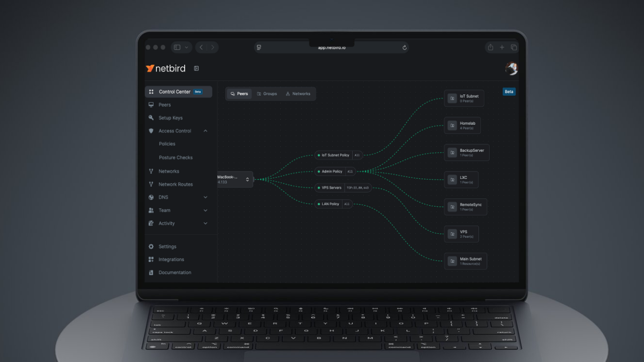This screenshot has width=644, height=362.
Task: Click the netbird logo
Action: [x=166, y=68]
